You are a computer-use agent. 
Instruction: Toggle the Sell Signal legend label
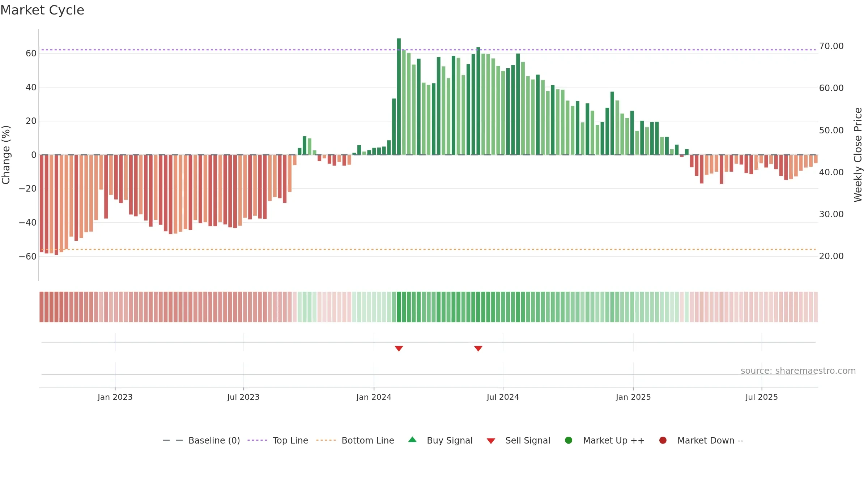pos(528,440)
